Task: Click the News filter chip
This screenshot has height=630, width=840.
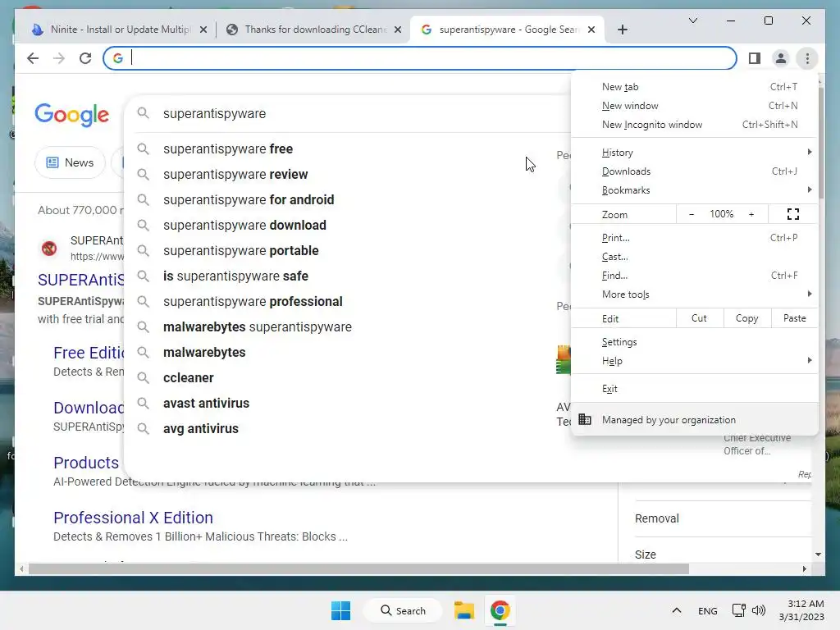Action: [70, 162]
